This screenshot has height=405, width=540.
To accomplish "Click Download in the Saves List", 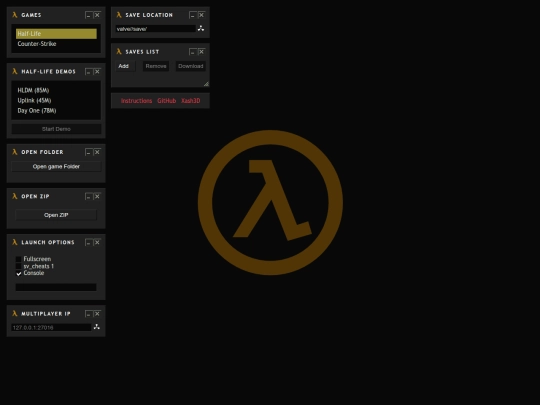I will (191, 66).
